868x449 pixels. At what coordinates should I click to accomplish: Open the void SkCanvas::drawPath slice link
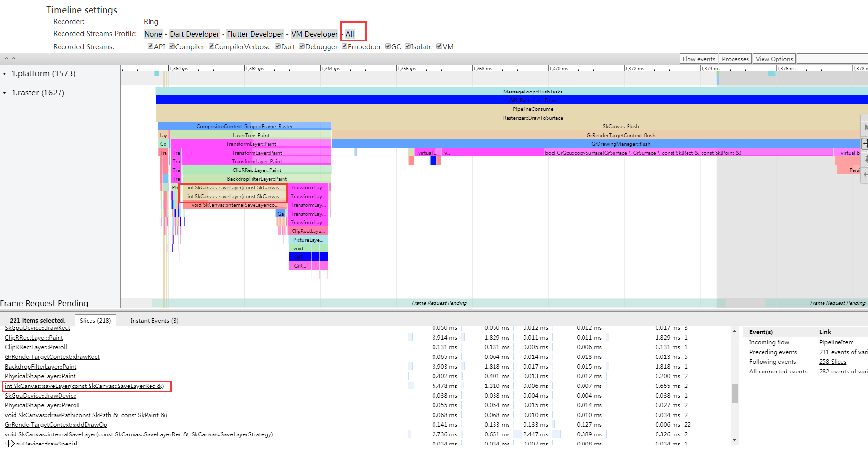pyautogui.click(x=86, y=415)
